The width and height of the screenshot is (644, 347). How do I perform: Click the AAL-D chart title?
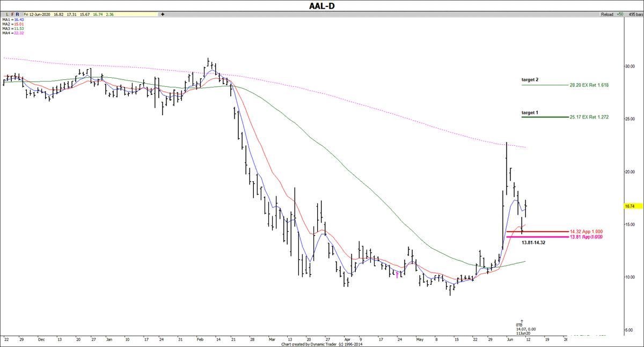click(322, 5)
